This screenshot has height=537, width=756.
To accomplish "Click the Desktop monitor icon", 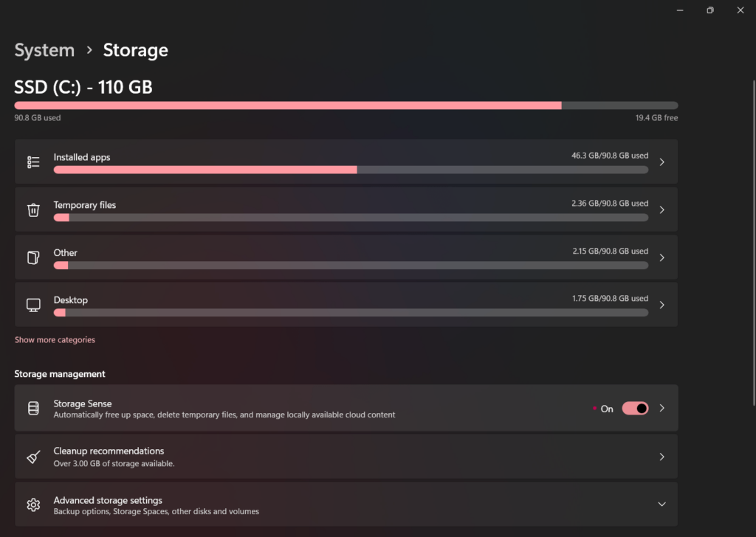I will [33, 305].
